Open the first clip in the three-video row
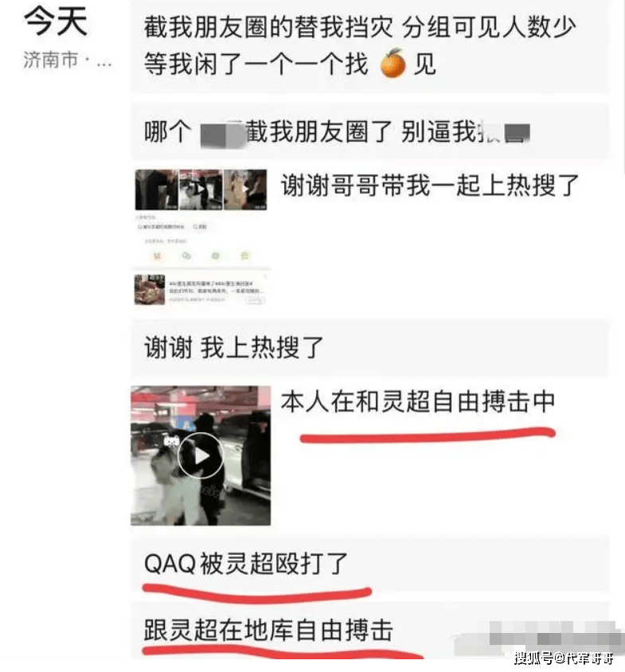The height and width of the screenshot is (672, 625). click(157, 189)
